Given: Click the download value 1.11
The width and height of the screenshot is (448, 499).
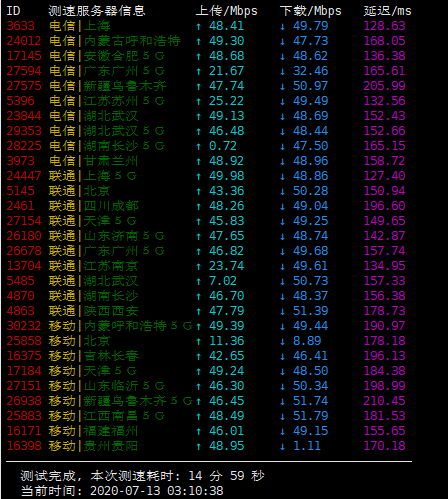Looking at the screenshot, I should (307, 446).
